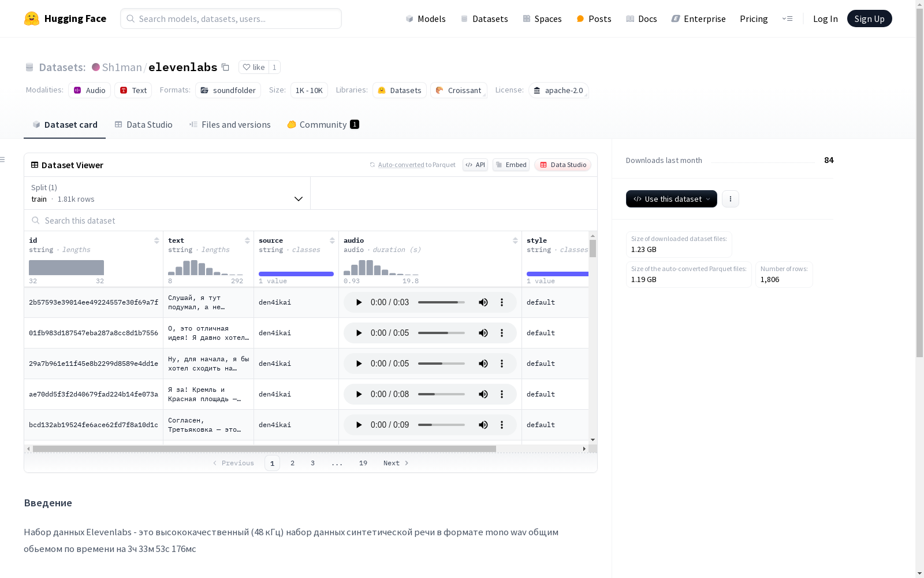Screen dimensions: 924x578
Task: Seek the audio timeline in row 2b57593e
Action: [441, 302]
